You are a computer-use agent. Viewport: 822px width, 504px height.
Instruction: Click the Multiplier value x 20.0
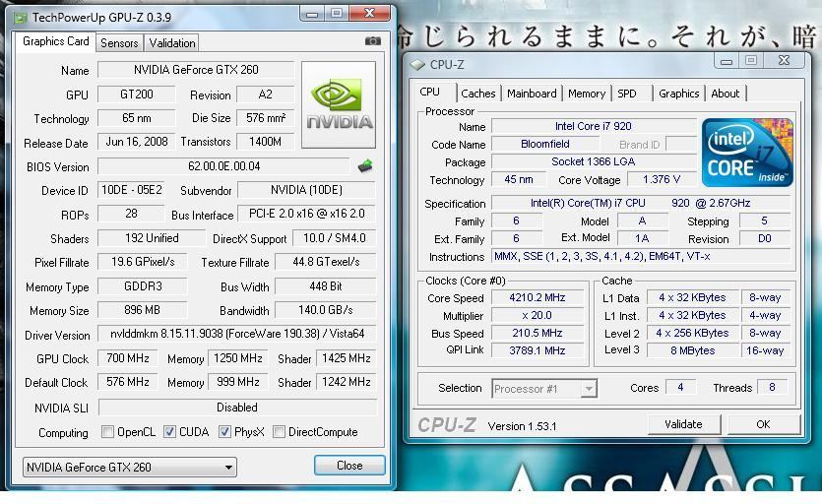pos(537,316)
